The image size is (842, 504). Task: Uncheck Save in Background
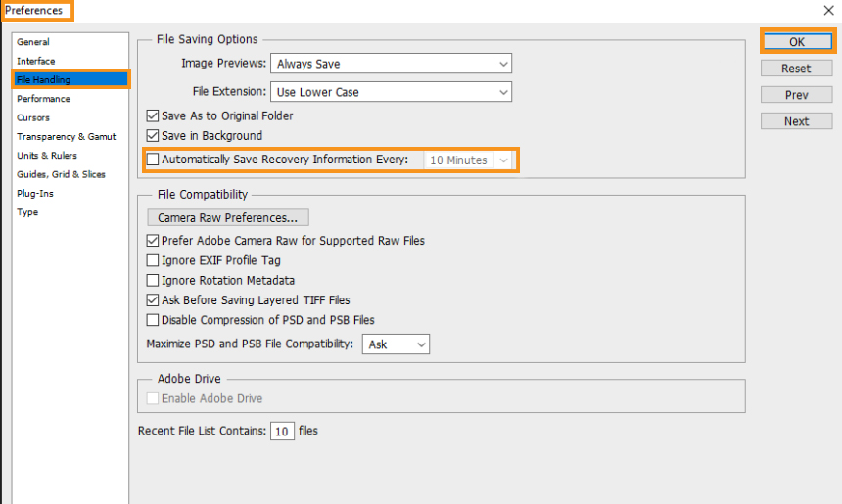point(153,136)
